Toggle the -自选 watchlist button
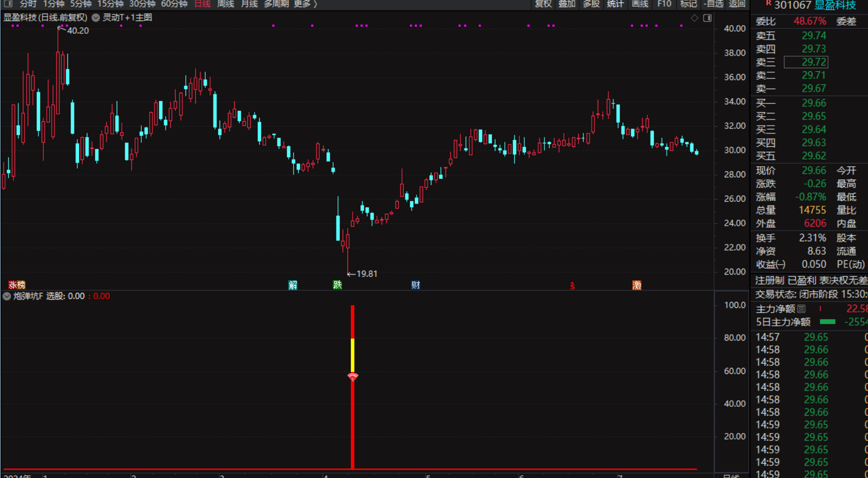This screenshot has width=868, height=478. coord(713,4)
